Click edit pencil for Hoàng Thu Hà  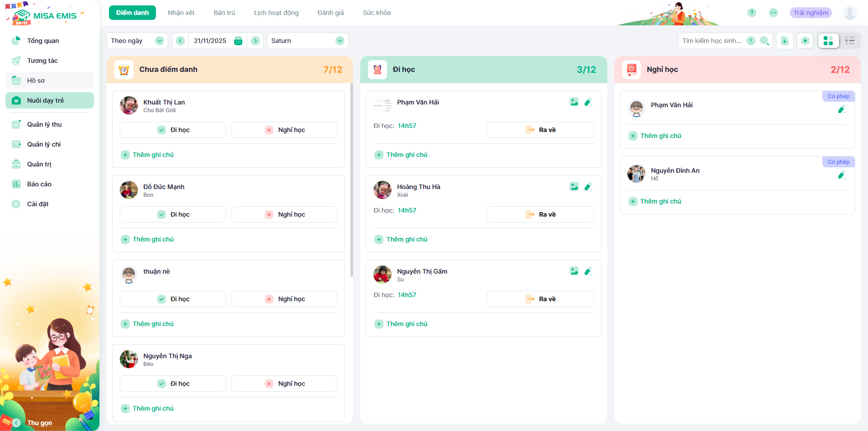click(x=588, y=187)
